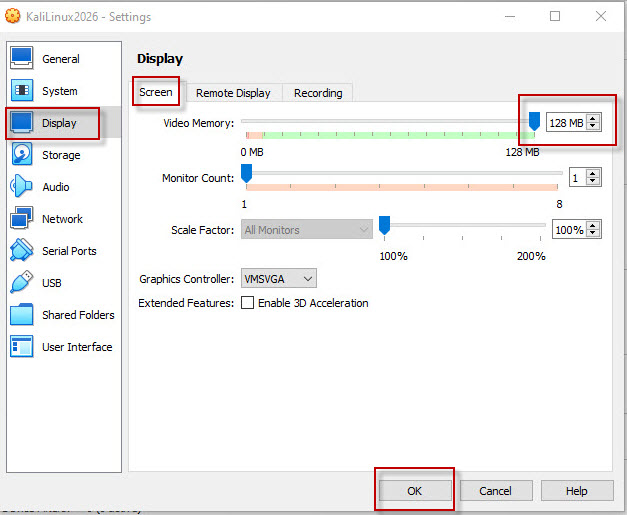
Task: Click the Monitor Count label
Action: pyautogui.click(x=198, y=178)
